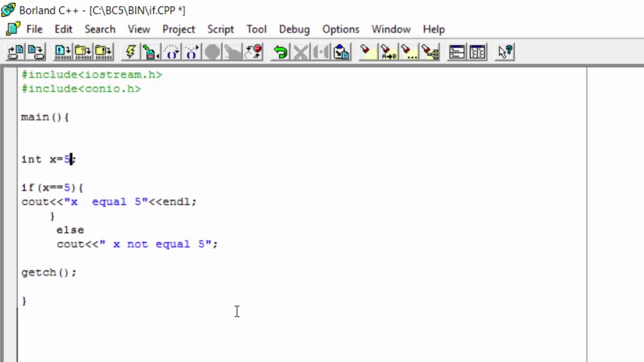644x362 pixels.
Task: Click the first toolbar icon (open file)
Action: point(16,52)
